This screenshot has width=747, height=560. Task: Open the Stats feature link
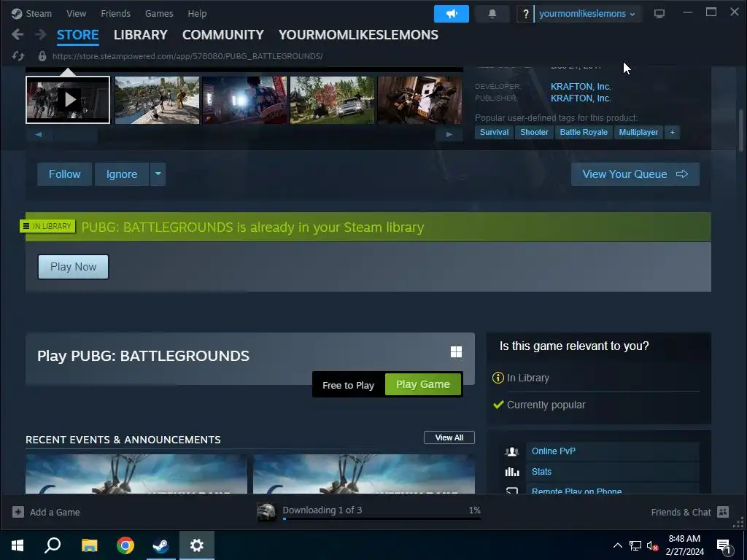point(542,472)
